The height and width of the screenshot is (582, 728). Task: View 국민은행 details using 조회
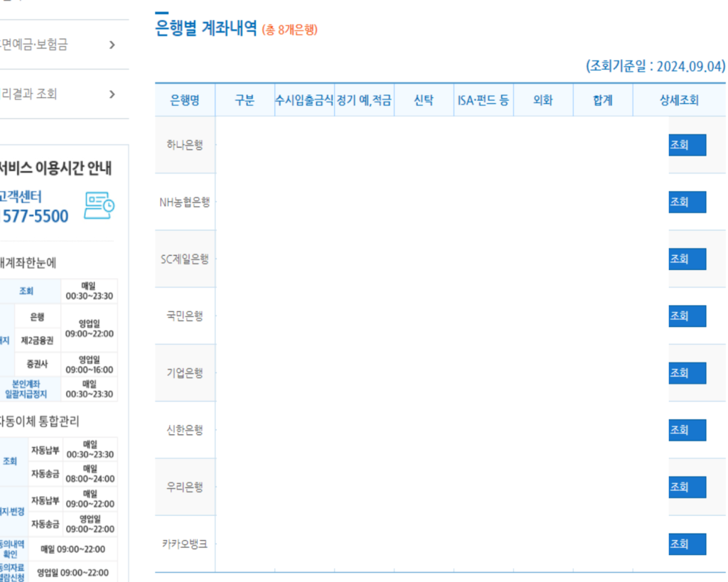coord(685,316)
